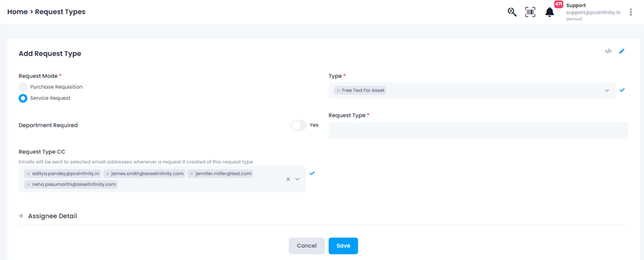This screenshot has height=260, width=644.
Task: Open the three-dot user menu
Action: point(631,12)
